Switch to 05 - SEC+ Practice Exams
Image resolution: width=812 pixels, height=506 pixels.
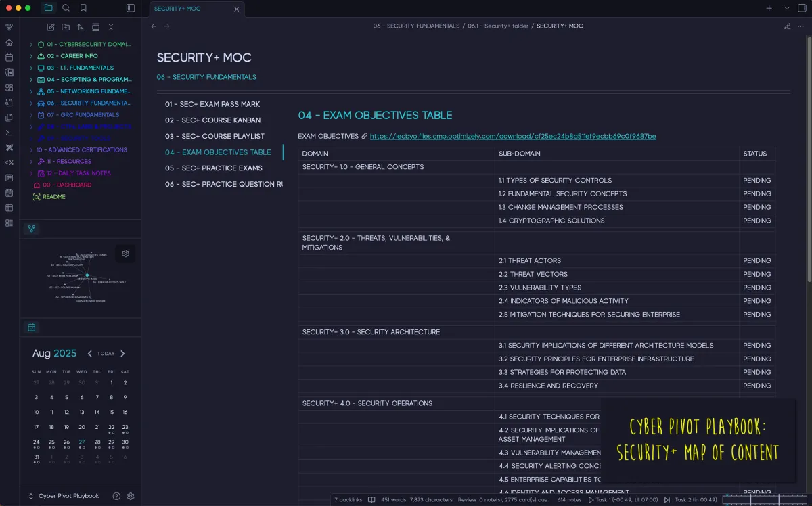[x=214, y=168]
